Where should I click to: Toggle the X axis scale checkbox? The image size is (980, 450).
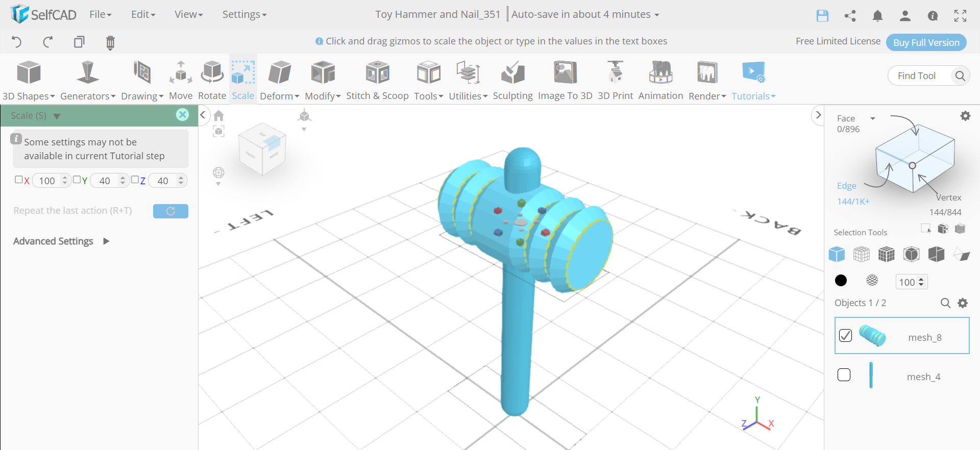(x=19, y=180)
